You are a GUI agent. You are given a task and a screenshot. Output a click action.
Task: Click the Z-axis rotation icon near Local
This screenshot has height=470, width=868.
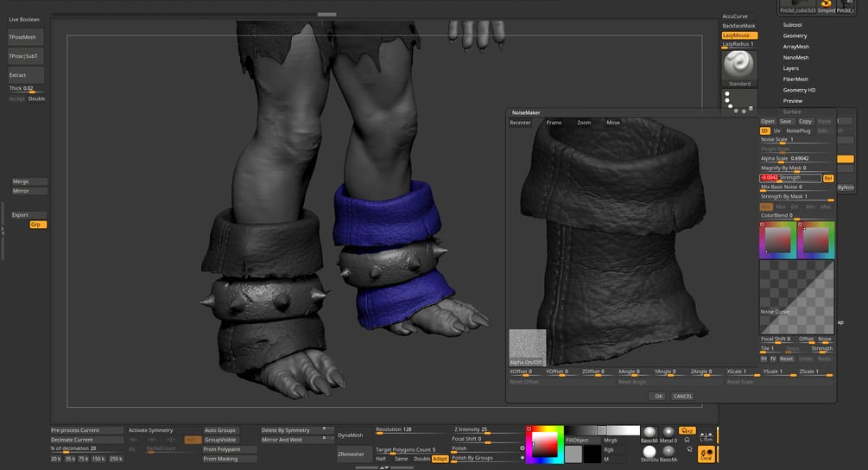click(690, 449)
